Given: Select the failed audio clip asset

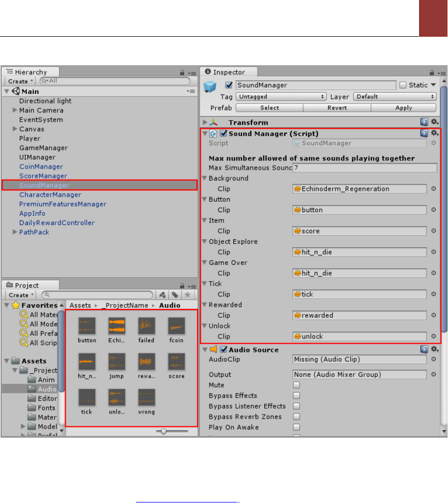Looking at the screenshot, I should coord(146,330).
